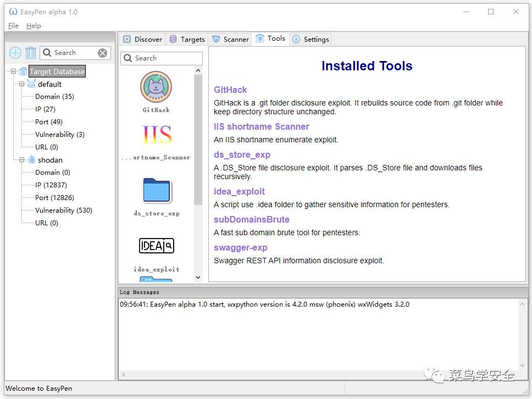Maximize the EasyPen window
The image size is (532, 399).
[491, 12]
